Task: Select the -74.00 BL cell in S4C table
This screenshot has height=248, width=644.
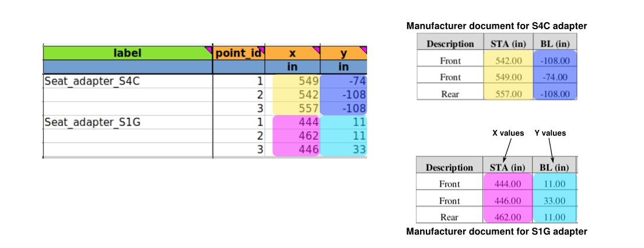Action: 554,77
